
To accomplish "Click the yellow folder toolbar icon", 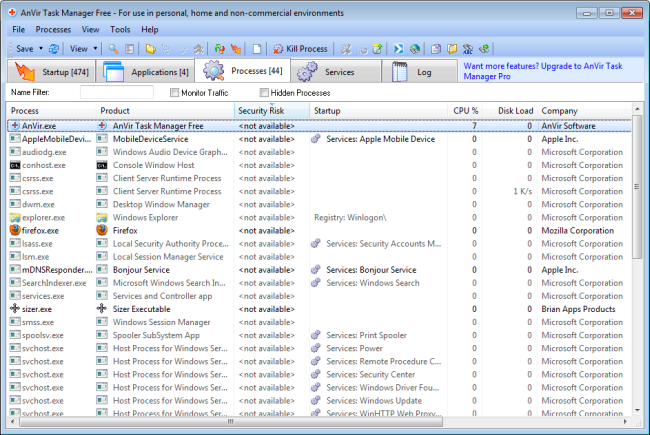I will click(x=150, y=49).
